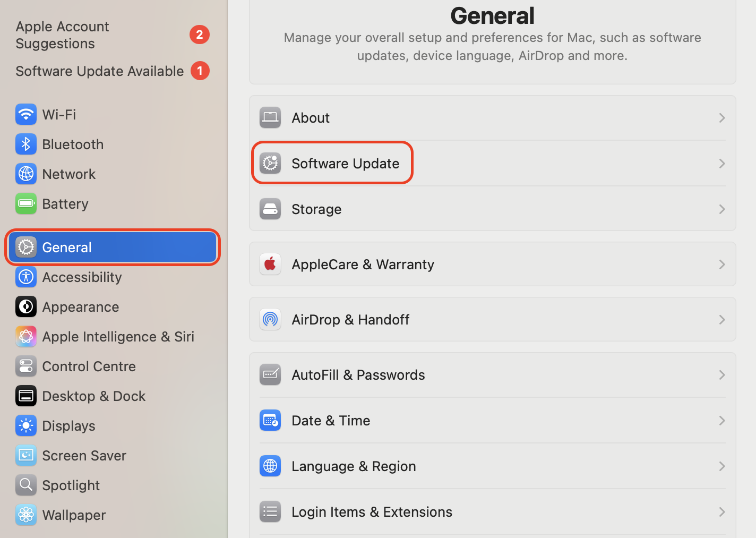
Task: Select the Spotlight magnifying glass icon
Action: click(x=26, y=485)
